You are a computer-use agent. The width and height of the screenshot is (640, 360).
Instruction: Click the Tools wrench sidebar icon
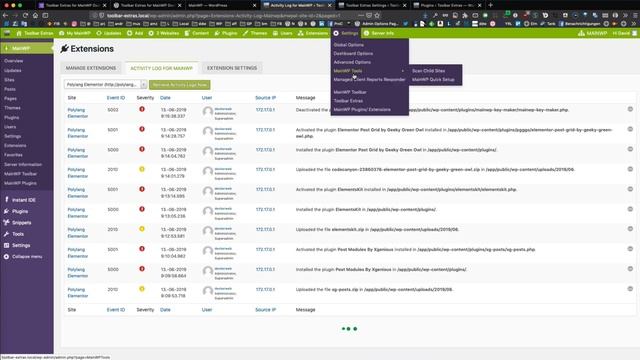[x=6, y=234]
